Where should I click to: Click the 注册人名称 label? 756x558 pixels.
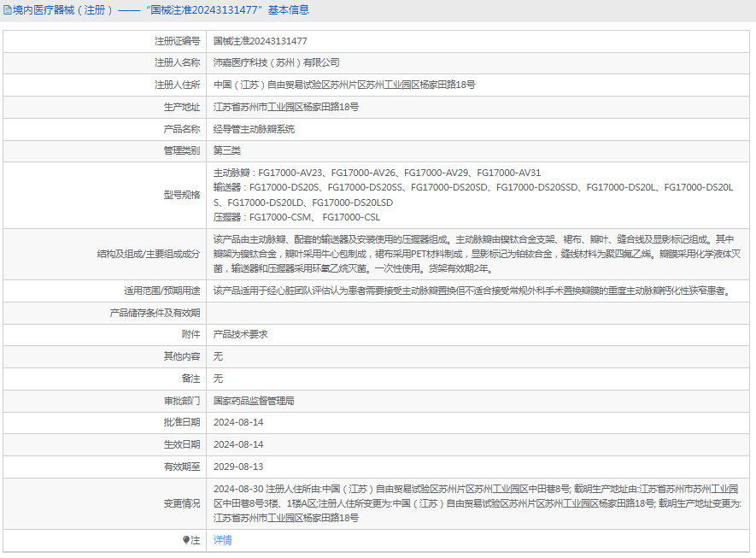[x=177, y=62]
